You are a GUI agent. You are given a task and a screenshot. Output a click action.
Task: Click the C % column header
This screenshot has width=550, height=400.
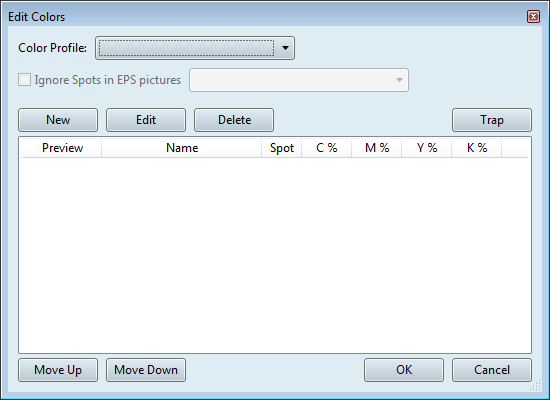[x=327, y=148]
